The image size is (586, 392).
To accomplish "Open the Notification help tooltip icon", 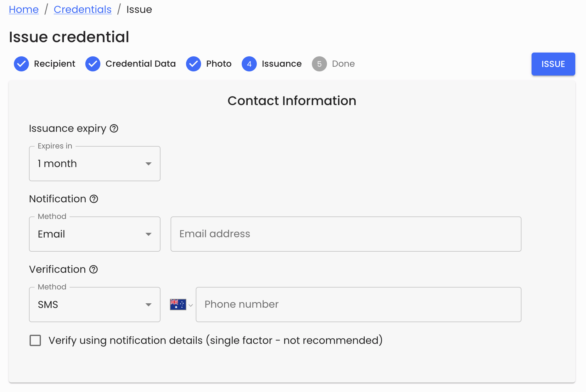I will [93, 199].
